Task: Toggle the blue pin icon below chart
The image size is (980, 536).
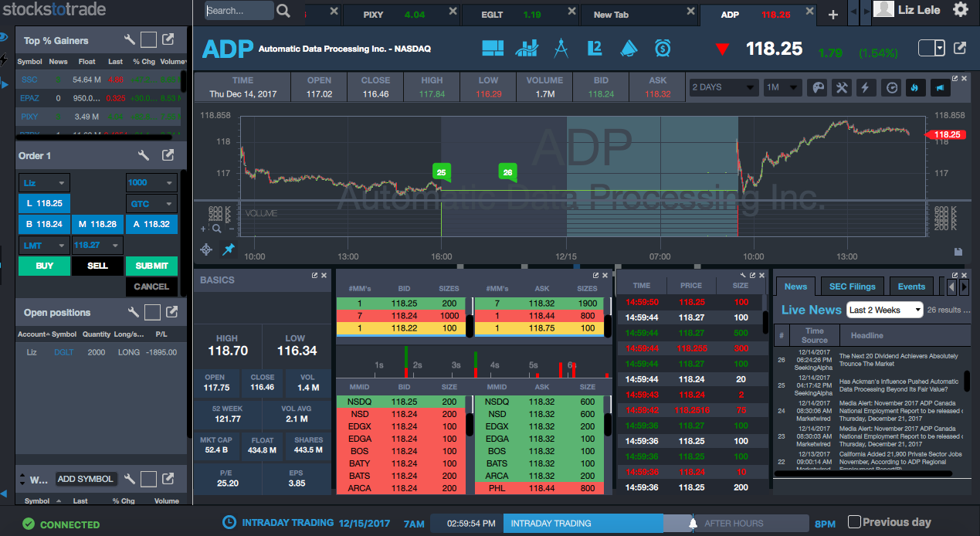Action: (x=229, y=249)
